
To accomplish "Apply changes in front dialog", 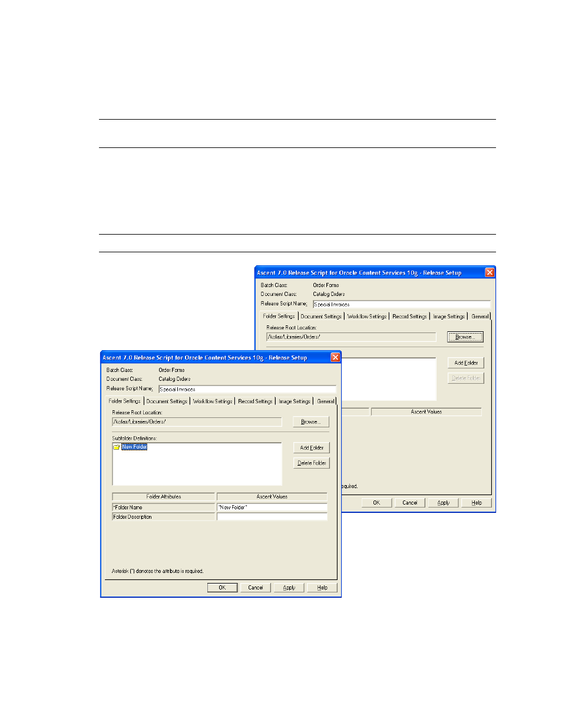I will tap(289, 588).
